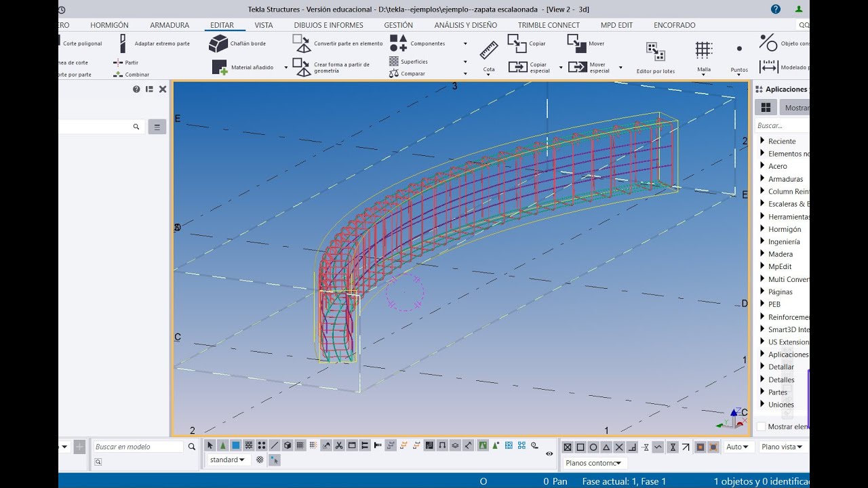Screen dimensions: 868x488
Task: Open the ENCOFRADO ribbon tab
Action: 674,25
